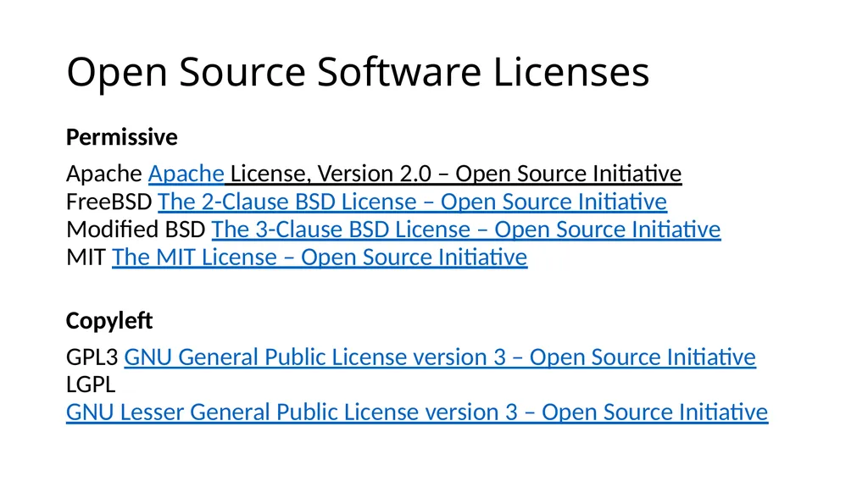868x487 pixels.
Task: Click the GPL3 label text
Action: [x=92, y=357]
